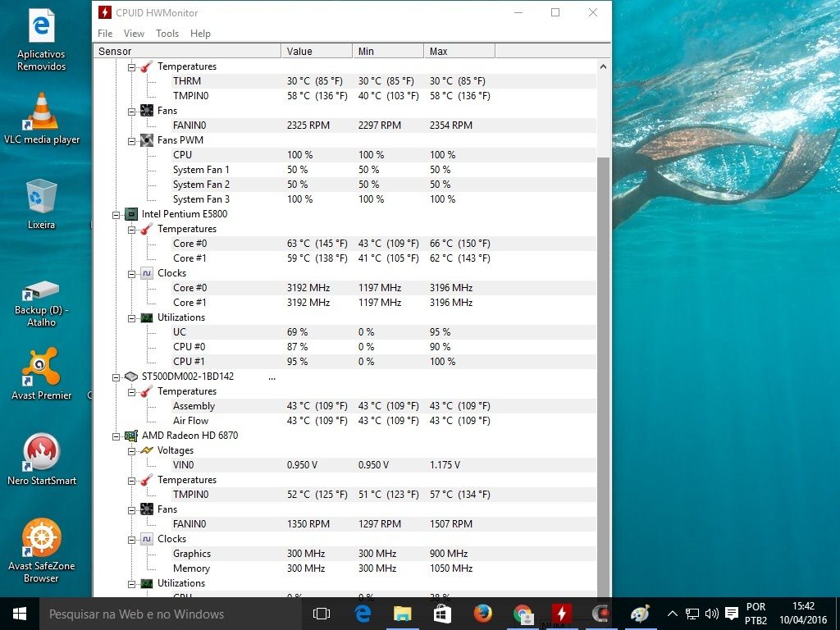Click the Intel Pentium E5800 processor chip icon

pos(131,214)
